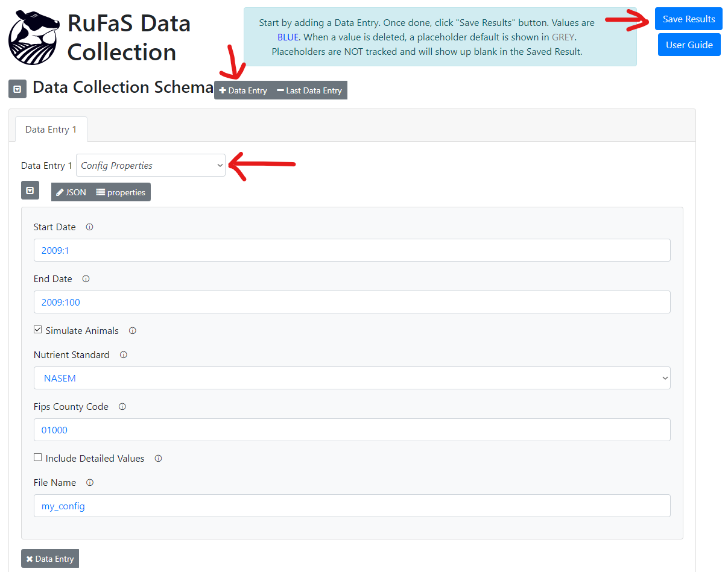Open the Nutrient Standard NASEM dropdown

[352, 378]
